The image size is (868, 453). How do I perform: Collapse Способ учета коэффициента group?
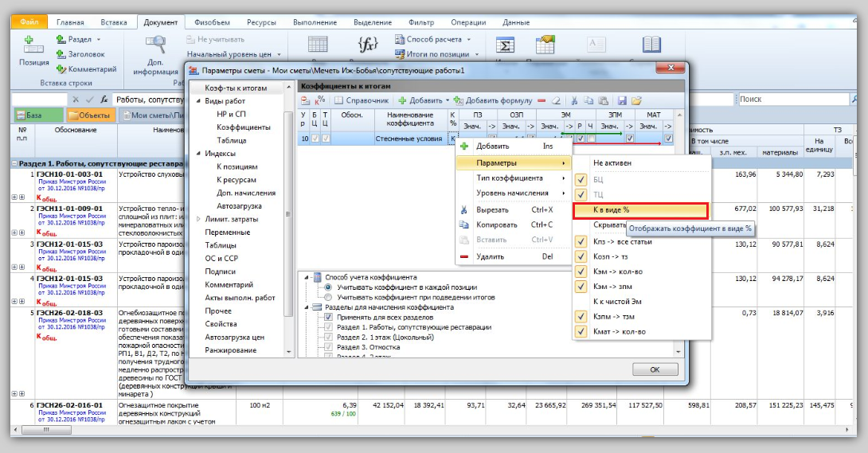[307, 278]
